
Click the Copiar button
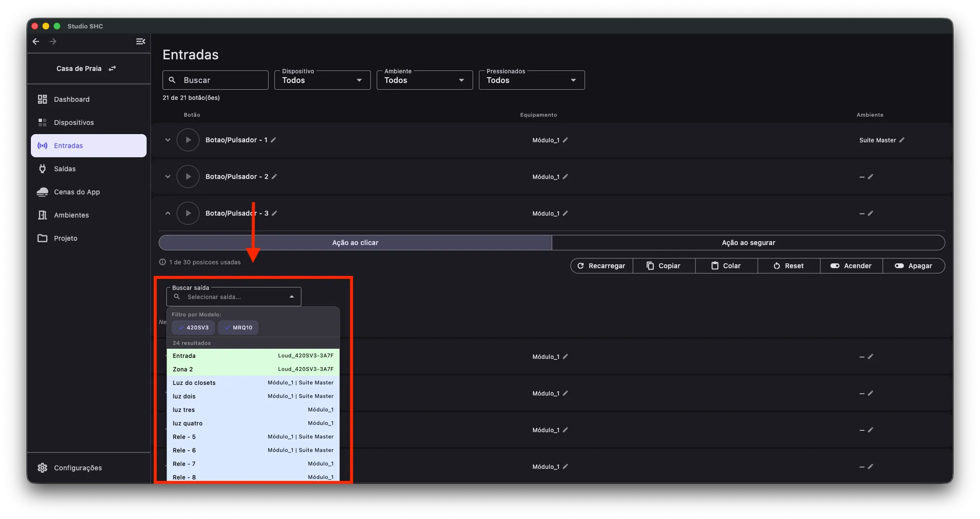click(x=664, y=266)
